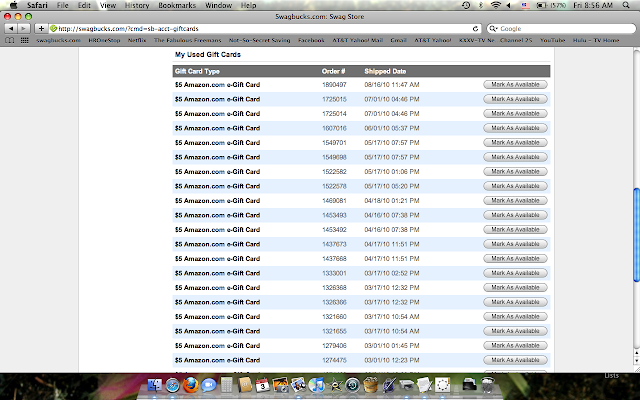Mark order 1274475 as available
640x400 pixels.
click(515, 360)
